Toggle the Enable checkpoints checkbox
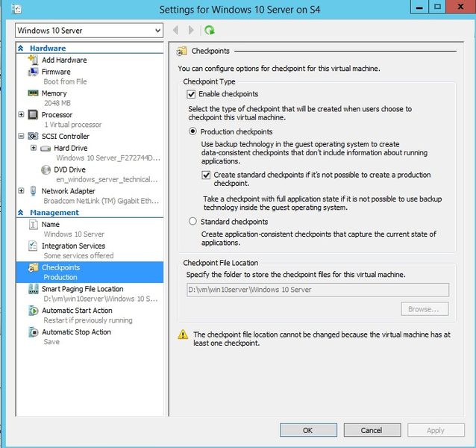Screen dimensions: 476x448 point(191,94)
